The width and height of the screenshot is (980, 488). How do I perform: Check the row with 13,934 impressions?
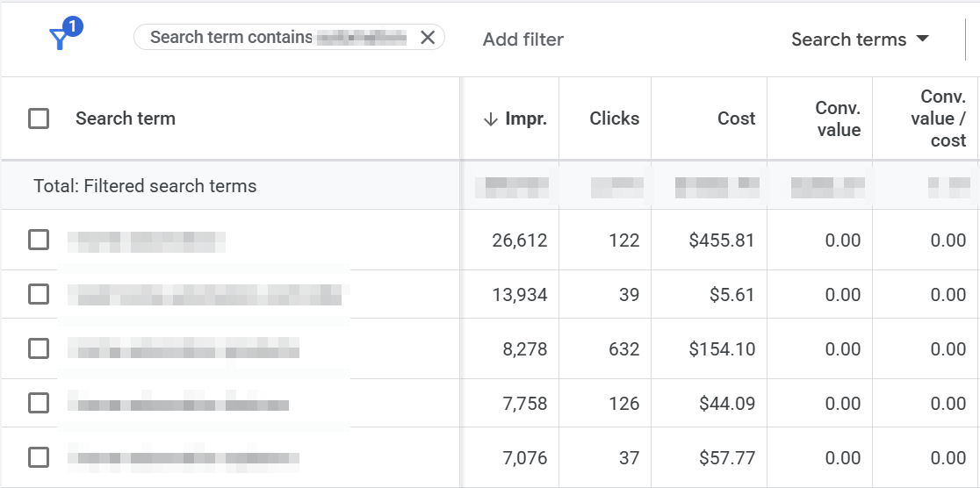point(39,294)
